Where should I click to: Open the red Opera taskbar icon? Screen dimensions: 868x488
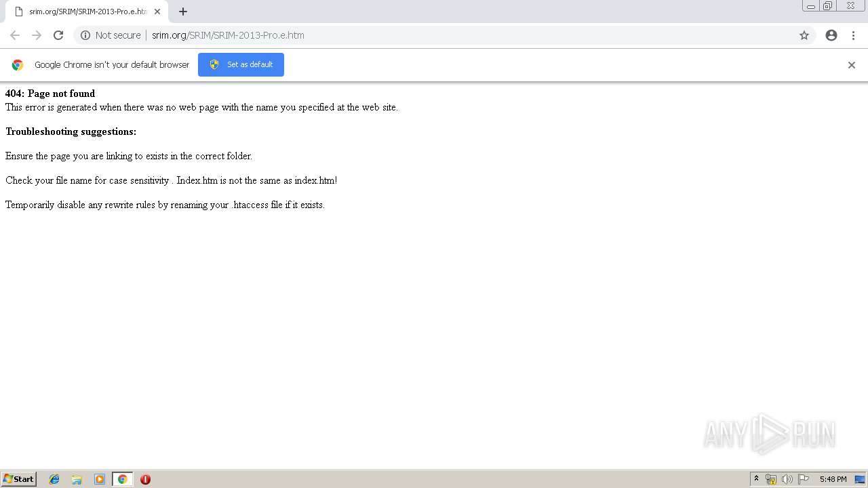tap(145, 479)
